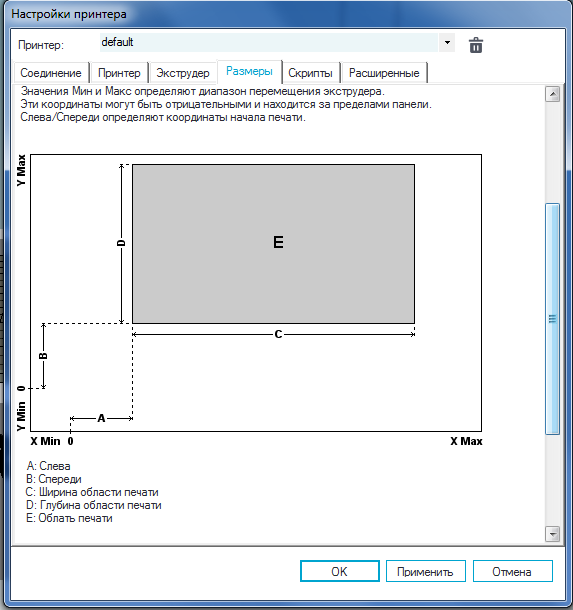
Task: Select the Размеры tab
Action: [249, 71]
